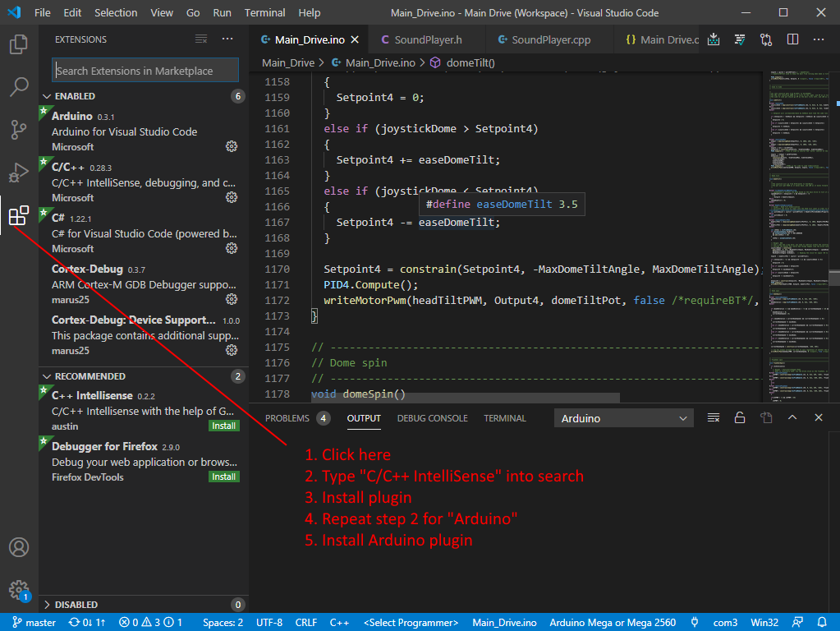Clear the output panel
The width and height of the screenshot is (840, 631).
coord(714,417)
